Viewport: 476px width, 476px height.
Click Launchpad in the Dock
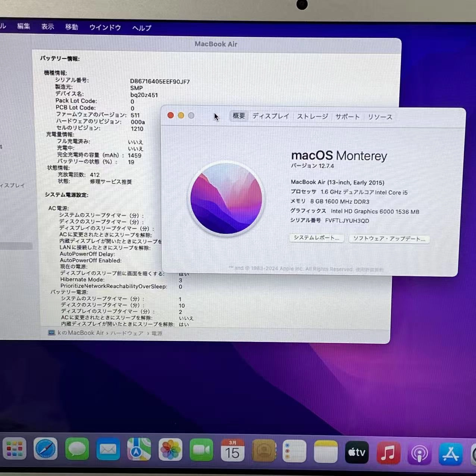click(14, 451)
